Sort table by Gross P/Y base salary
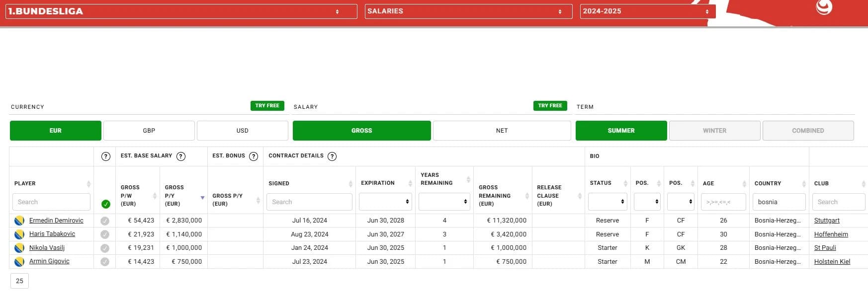Viewport: 868px width, 304px height. [202, 198]
